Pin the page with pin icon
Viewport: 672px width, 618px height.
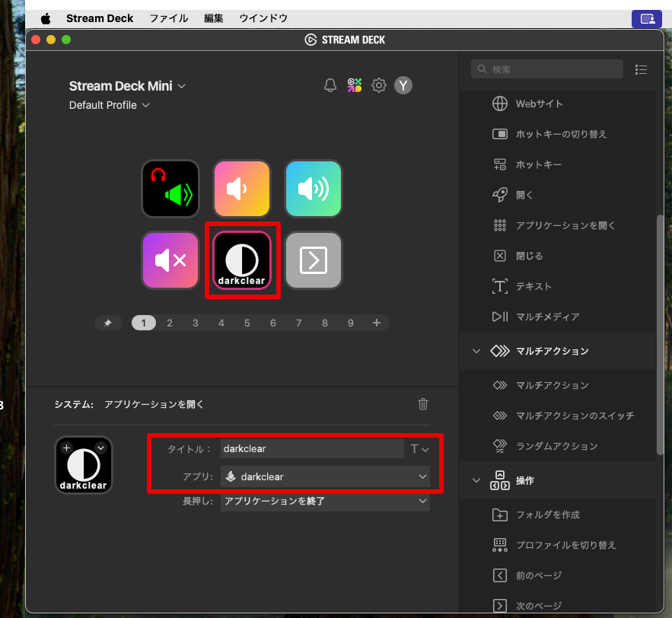pyautogui.click(x=108, y=323)
